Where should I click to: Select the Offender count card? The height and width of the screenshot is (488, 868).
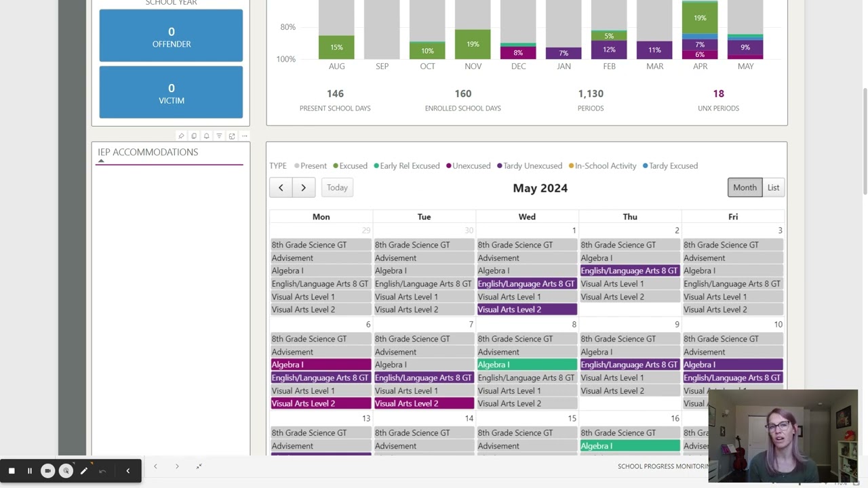(x=171, y=36)
